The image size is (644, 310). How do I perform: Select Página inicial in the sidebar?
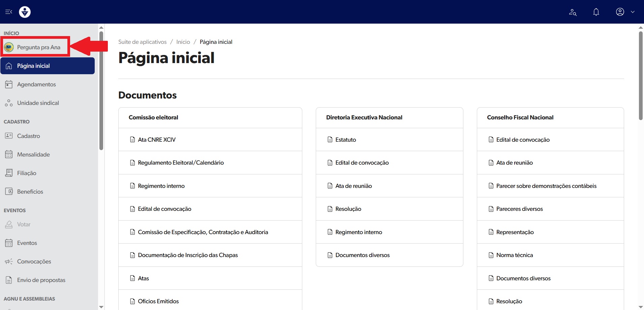(x=33, y=66)
